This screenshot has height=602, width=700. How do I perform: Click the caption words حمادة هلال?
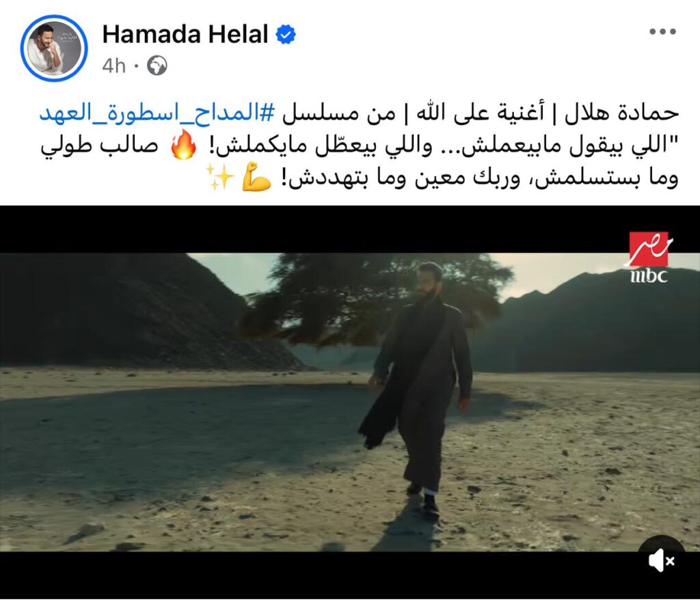point(621,114)
